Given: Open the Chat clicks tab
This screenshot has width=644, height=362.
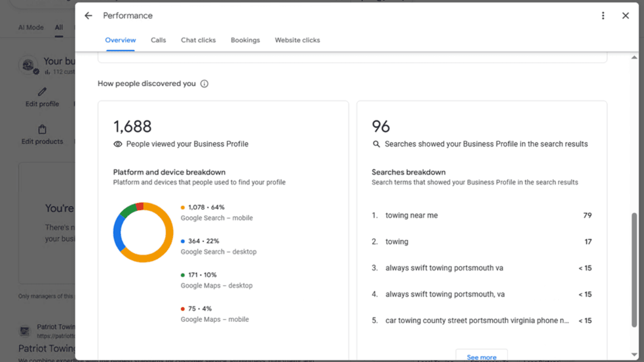Looking at the screenshot, I should (x=198, y=40).
